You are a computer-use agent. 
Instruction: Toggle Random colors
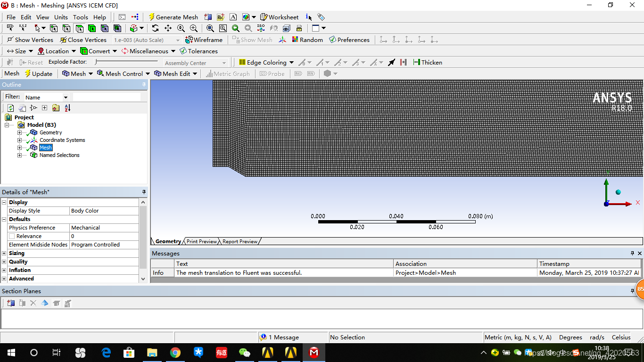pos(307,40)
